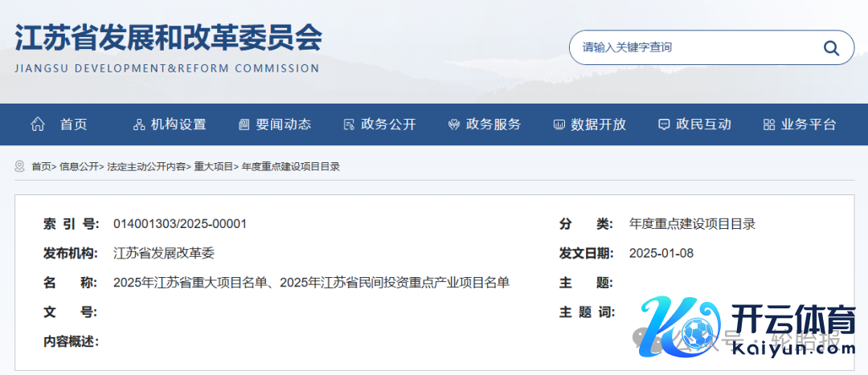Go to 信息公开 in the breadcrumb
Viewport: 868px width, 375px height.
[79, 167]
